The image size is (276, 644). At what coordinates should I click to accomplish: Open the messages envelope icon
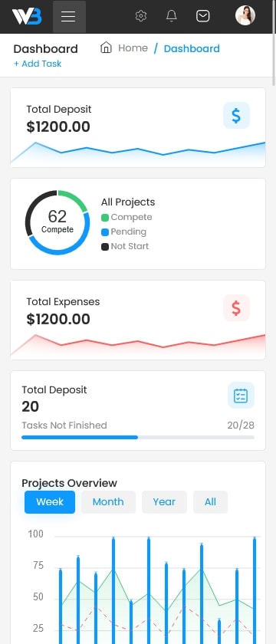[203, 16]
